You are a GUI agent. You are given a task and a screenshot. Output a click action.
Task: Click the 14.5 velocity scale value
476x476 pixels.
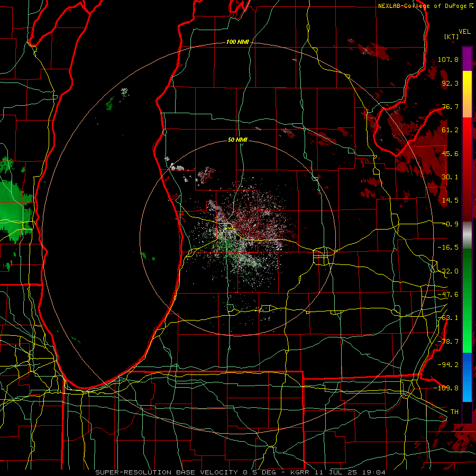[x=450, y=200]
